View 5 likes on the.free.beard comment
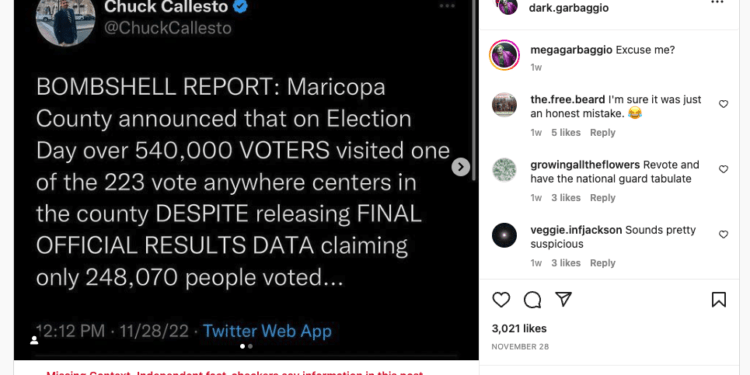The height and width of the screenshot is (375, 750). pyautogui.click(x=566, y=132)
